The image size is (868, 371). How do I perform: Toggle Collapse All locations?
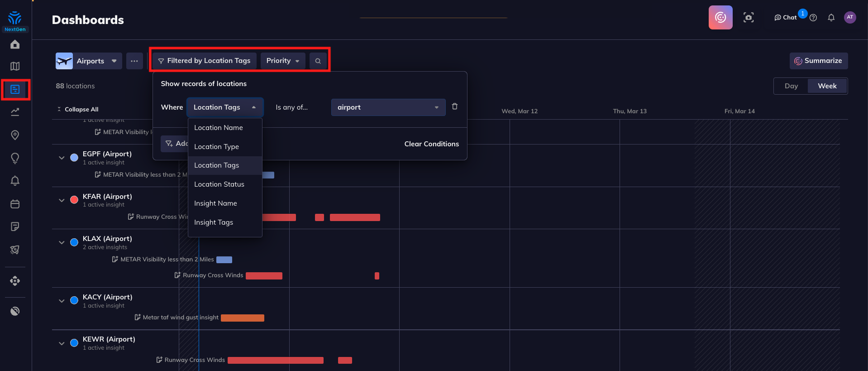point(77,109)
